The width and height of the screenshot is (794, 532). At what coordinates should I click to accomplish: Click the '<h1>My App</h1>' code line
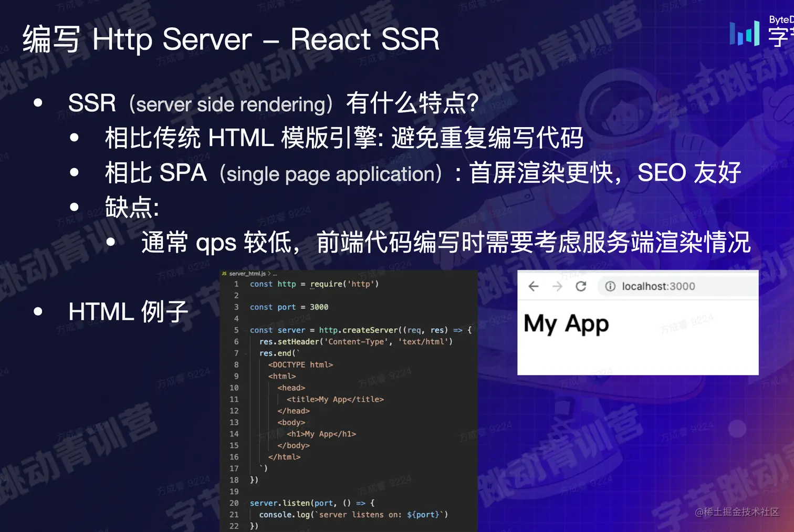click(321, 434)
